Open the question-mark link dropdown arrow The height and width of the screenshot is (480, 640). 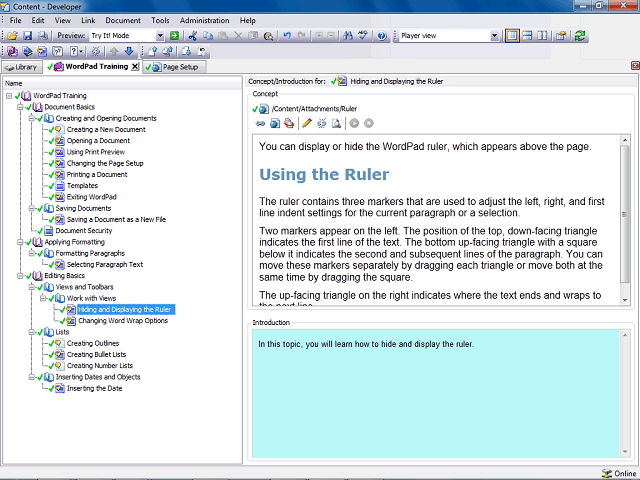(x=81, y=51)
